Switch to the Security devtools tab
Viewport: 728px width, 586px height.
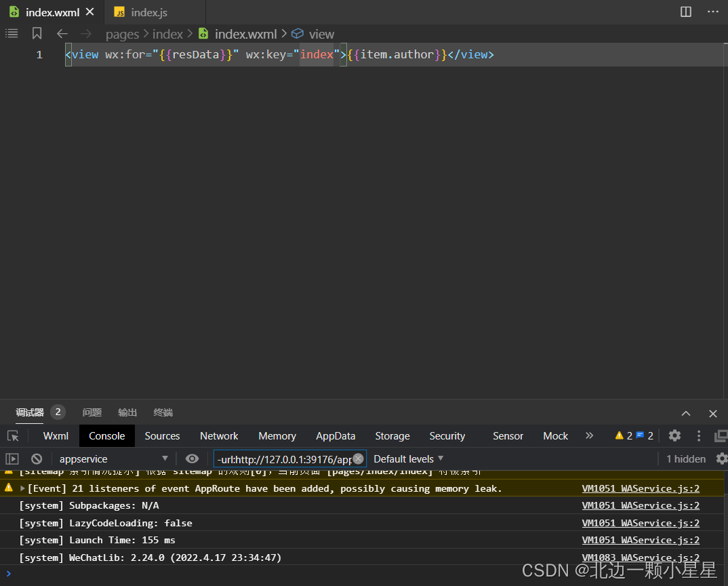(x=447, y=436)
